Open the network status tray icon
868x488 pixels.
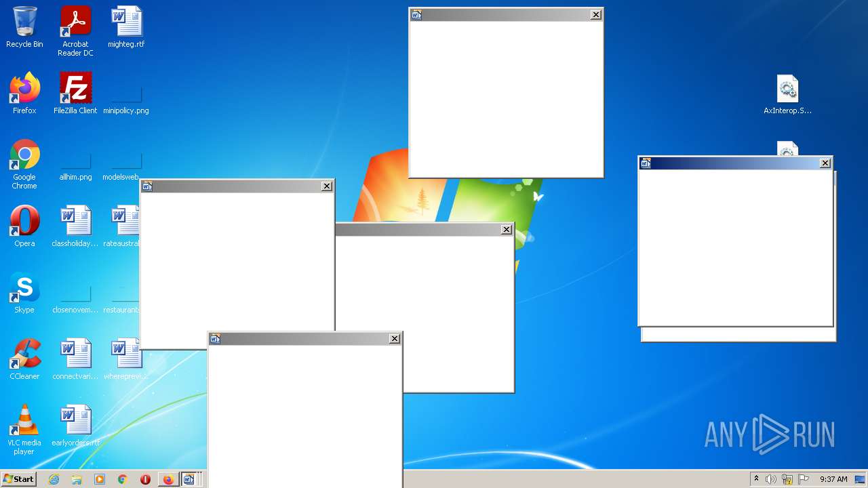[787, 479]
